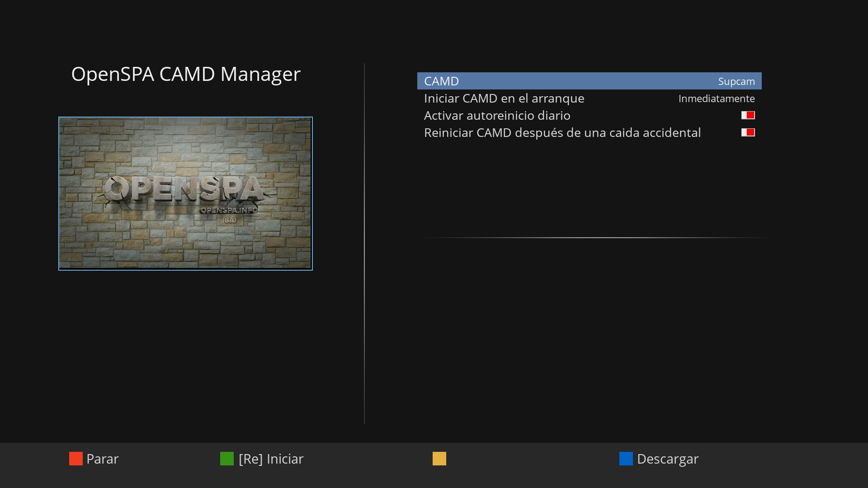This screenshot has height=488, width=868.
Task: Select Iniciar CAMD en el arranque
Action: coord(504,99)
